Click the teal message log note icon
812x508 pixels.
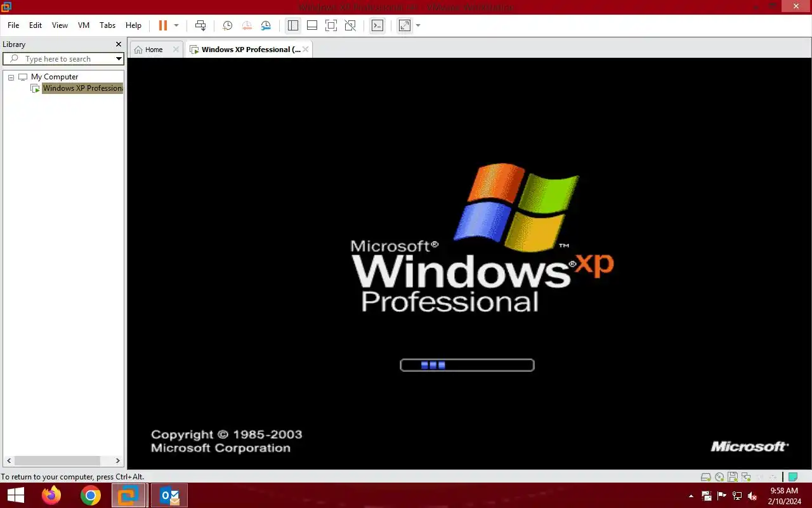tap(792, 477)
